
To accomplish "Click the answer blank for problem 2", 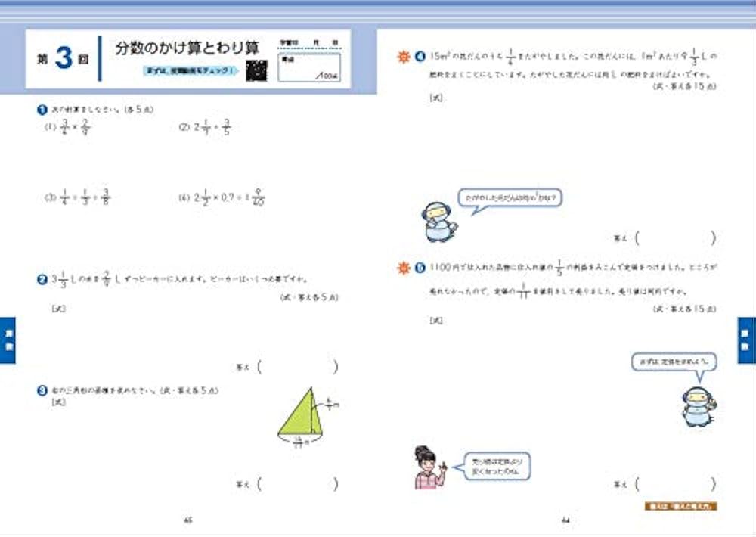I will coord(298,367).
